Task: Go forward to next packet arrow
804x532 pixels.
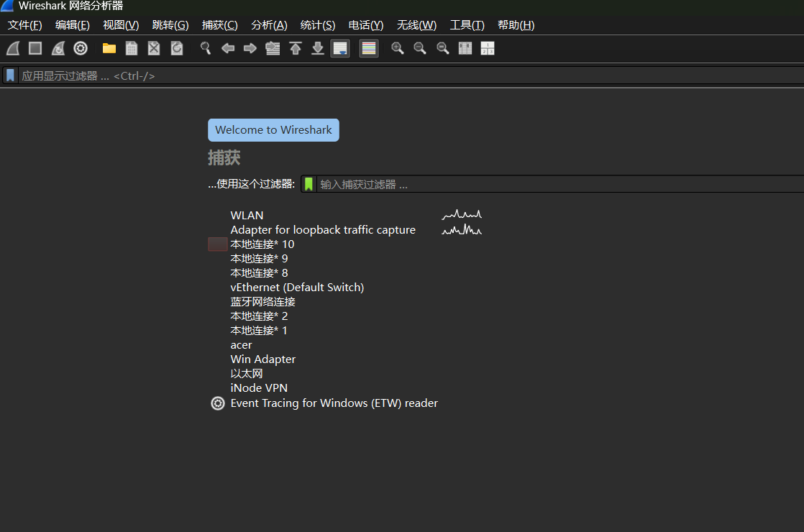Action: click(x=250, y=48)
